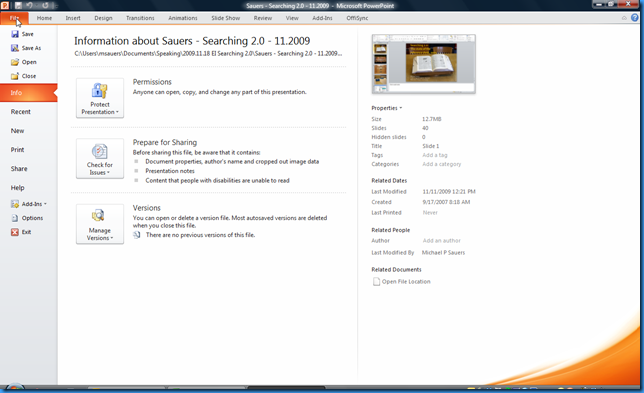
Task: Switch to the Recent tab
Action: (21, 112)
